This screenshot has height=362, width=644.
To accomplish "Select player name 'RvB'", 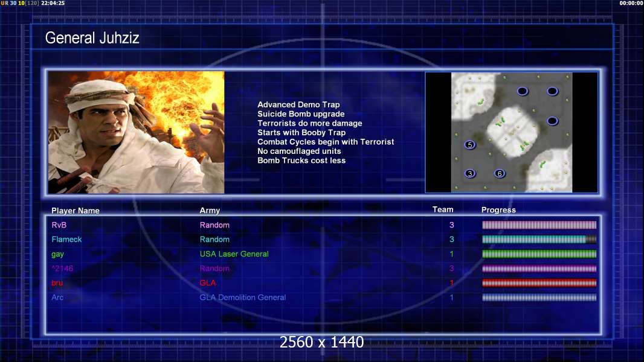I will pos(59,225).
